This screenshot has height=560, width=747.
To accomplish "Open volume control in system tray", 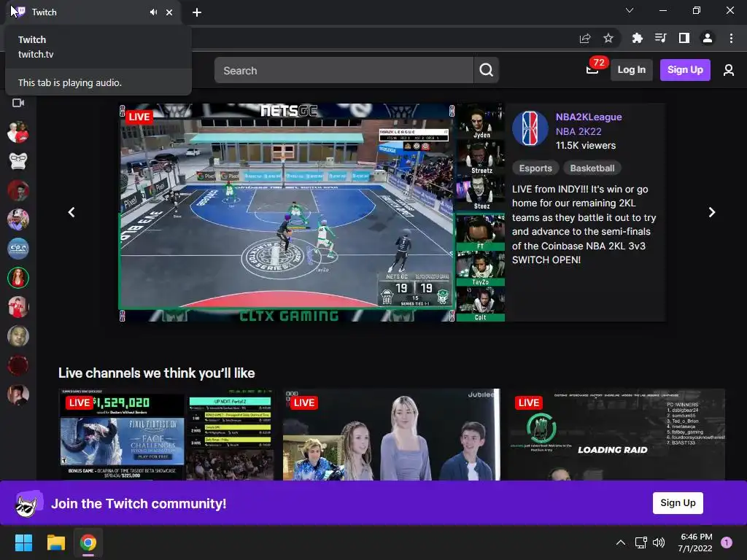I will coord(659,542).
